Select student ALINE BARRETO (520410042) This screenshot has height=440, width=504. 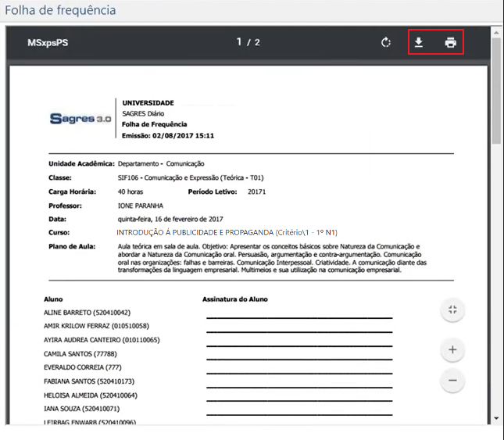(x=87, y=313)
